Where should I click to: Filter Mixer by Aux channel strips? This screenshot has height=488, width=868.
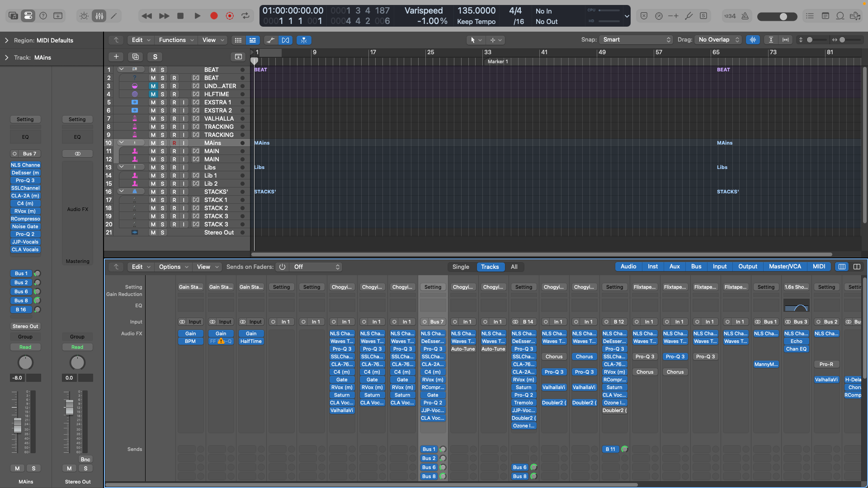click(x=675, y=267)
